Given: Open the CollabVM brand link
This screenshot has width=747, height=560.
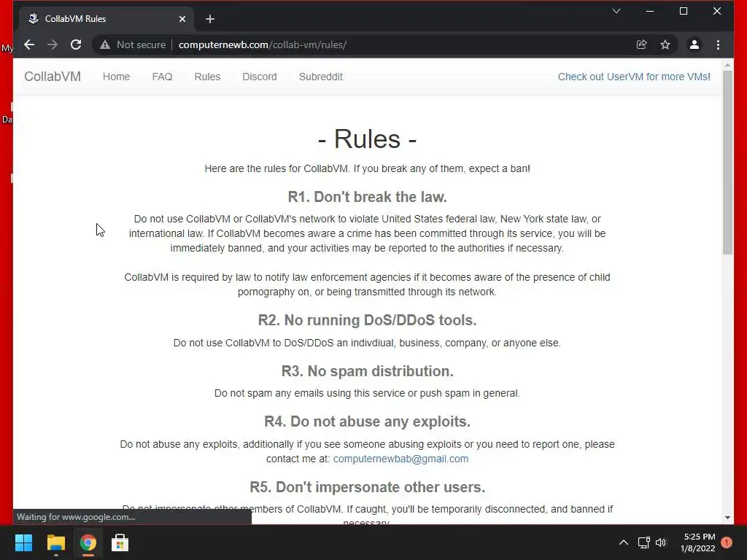Looking at the screenshot, I should pos(53,77).
